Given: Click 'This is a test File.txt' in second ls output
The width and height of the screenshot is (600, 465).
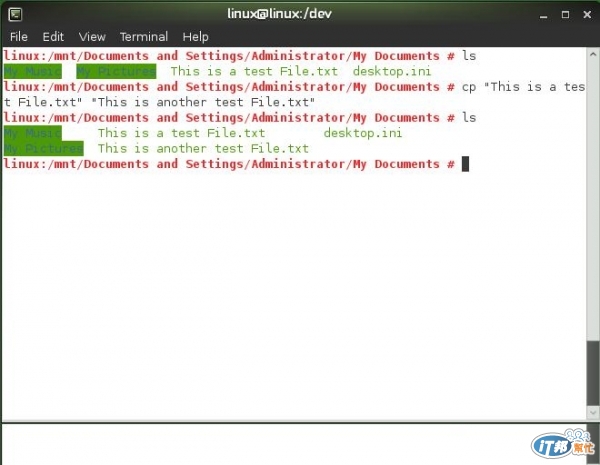Looking at the screenshot, I should coord(181,133).
